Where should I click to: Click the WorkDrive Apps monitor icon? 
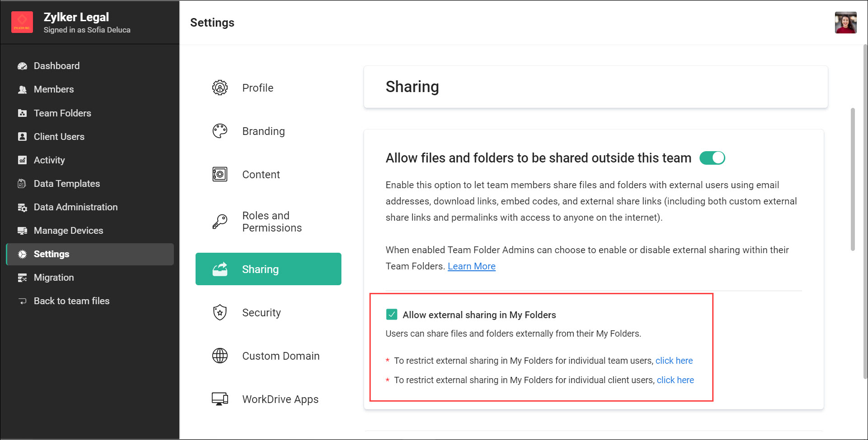click(x=219, y=399)
